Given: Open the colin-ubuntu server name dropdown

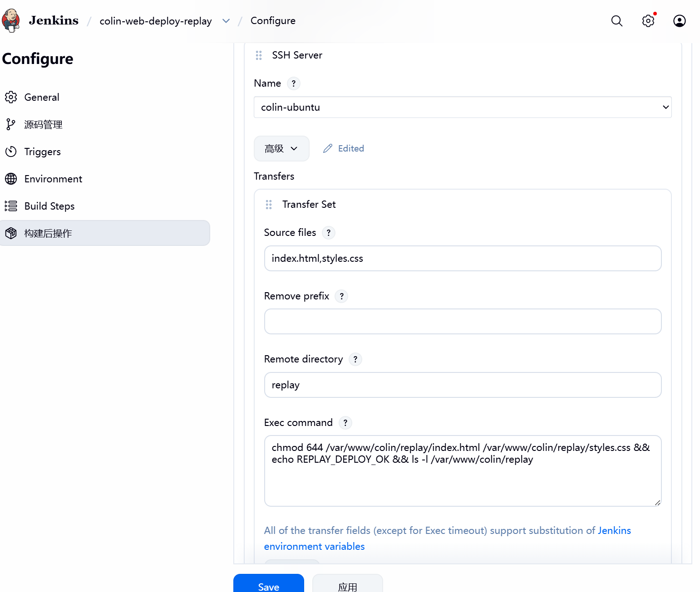Looking at the screenshot, I should pos(463,107).
